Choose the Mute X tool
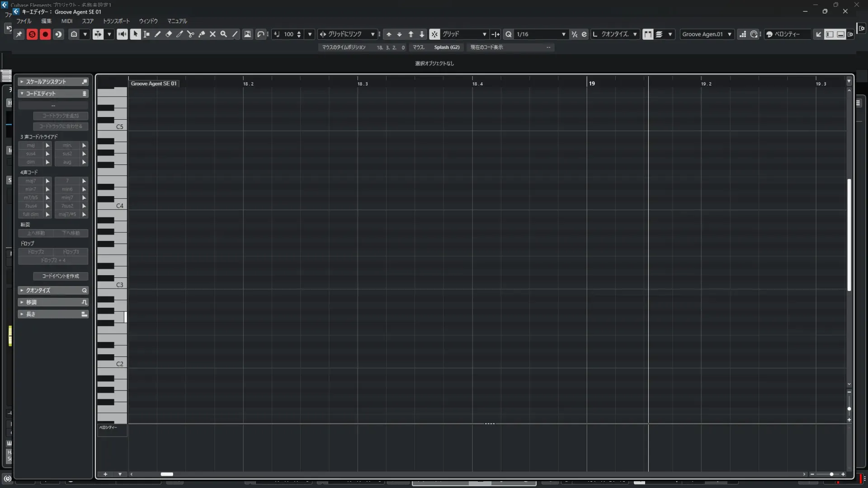The width and height of the screenshot is (868, 488). click(212, 34)
